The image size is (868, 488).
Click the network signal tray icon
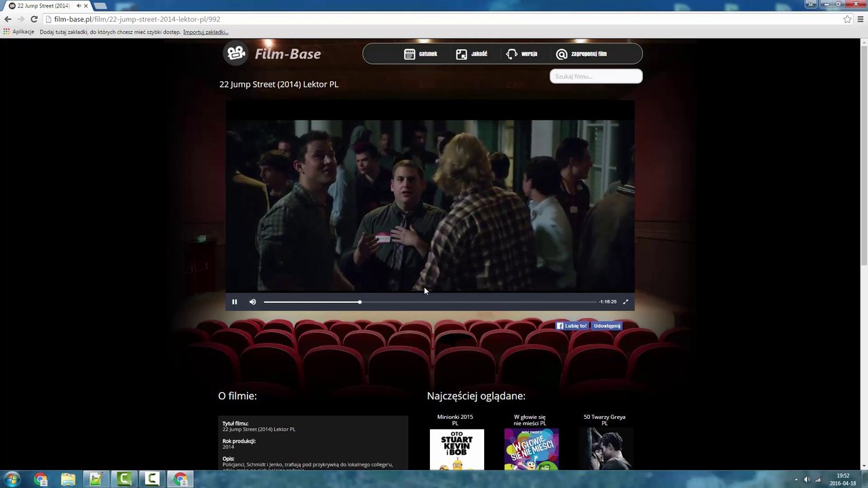(818, 480)
